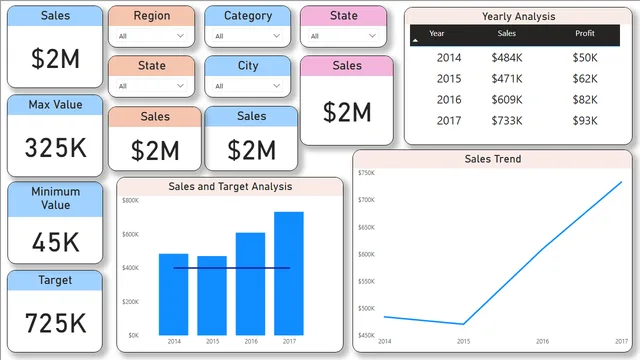Click the $609K sales value

507,100
